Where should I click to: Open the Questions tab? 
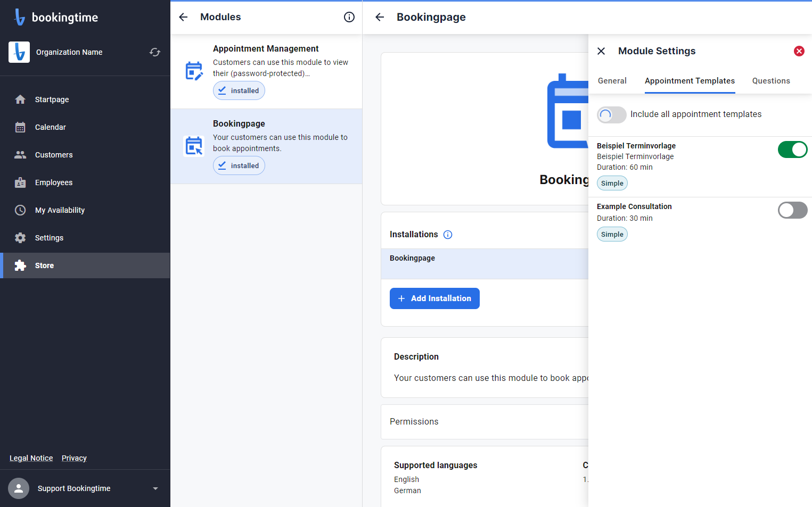(x=771, y=81)
